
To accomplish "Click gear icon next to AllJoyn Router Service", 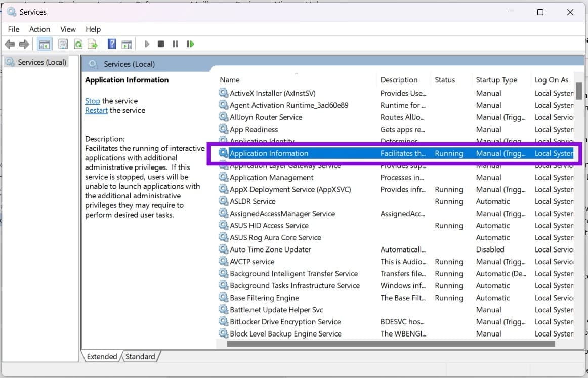I will pyautogui.click(x=224, y=116).
